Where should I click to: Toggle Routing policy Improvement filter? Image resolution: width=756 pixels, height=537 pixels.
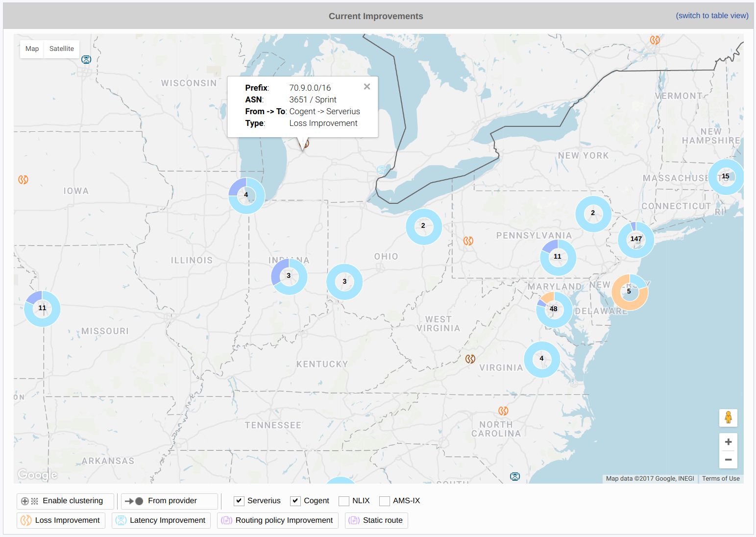tap(278, 520)
